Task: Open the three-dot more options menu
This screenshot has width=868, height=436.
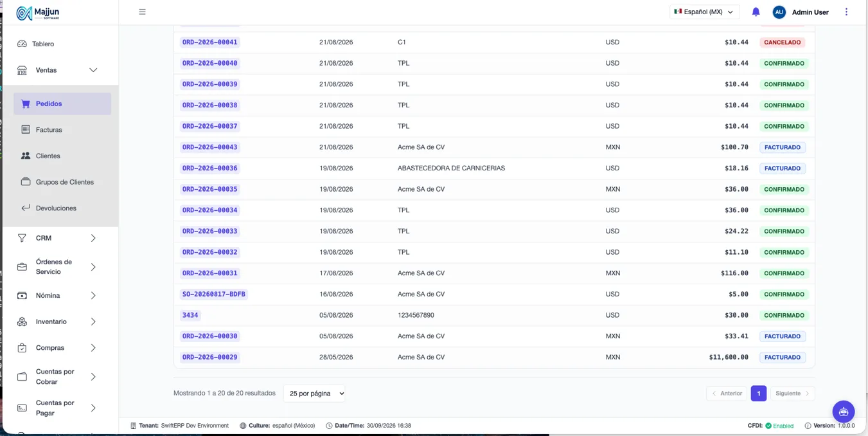Action: tap(846, 12)
